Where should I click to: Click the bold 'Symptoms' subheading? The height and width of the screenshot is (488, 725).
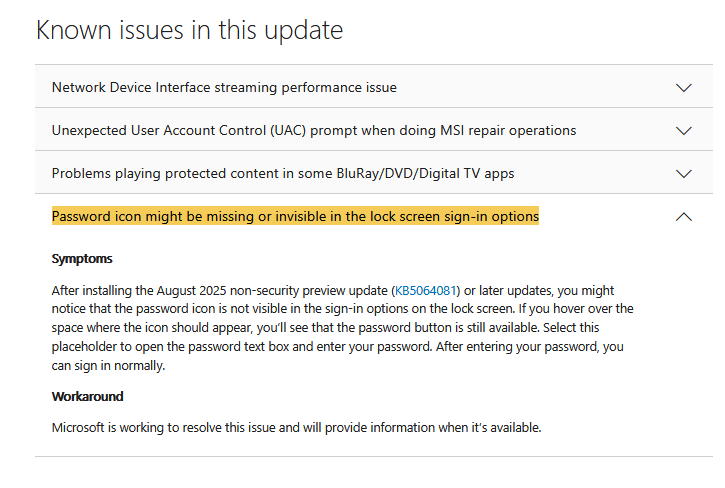[x=82, y=259]
